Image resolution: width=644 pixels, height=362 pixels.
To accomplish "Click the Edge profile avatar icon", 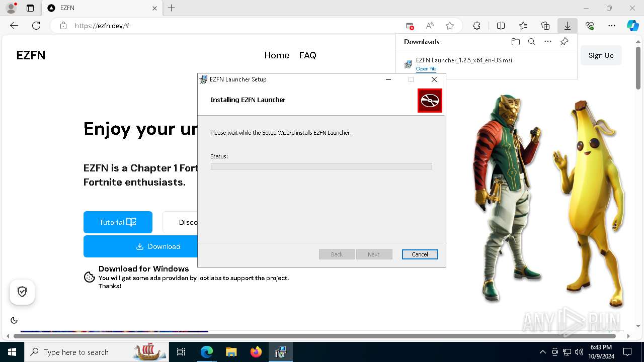I will pos(11,8).
